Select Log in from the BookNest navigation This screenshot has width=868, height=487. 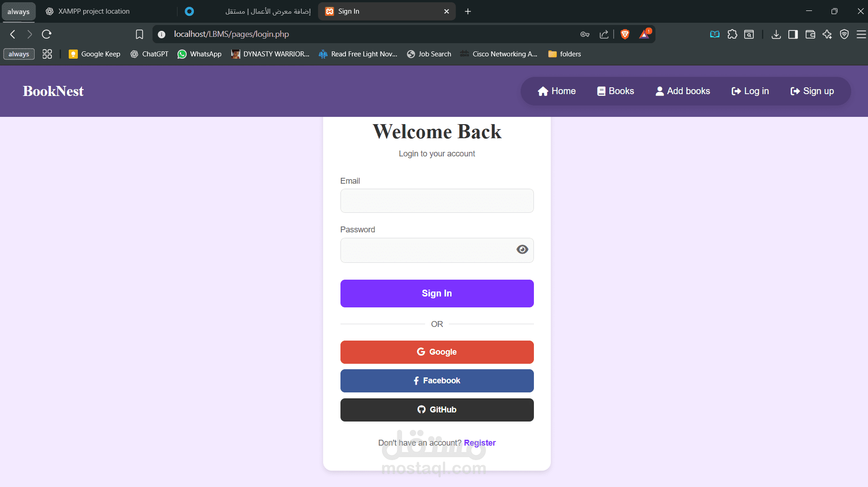pos(750,91)
